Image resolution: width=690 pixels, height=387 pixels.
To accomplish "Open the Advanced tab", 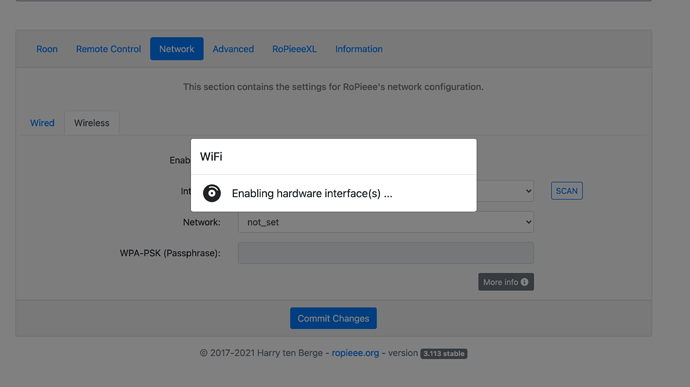I will coord(233,49).
